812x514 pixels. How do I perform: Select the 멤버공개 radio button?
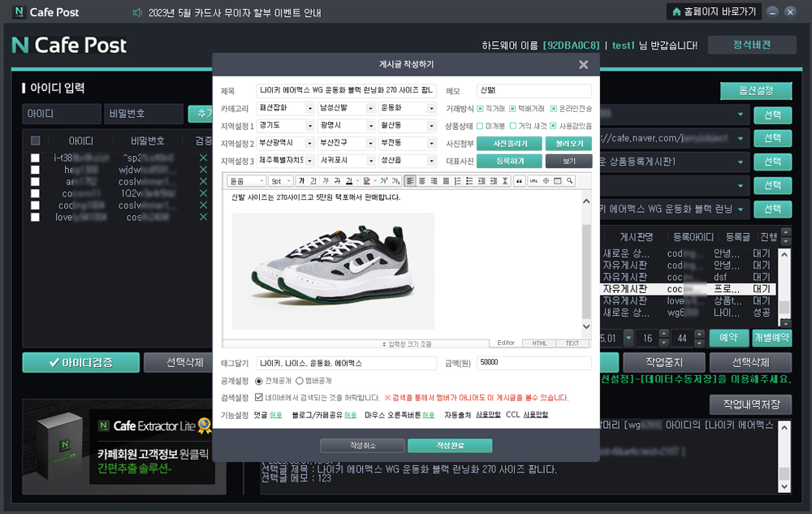tap(300, 381)
